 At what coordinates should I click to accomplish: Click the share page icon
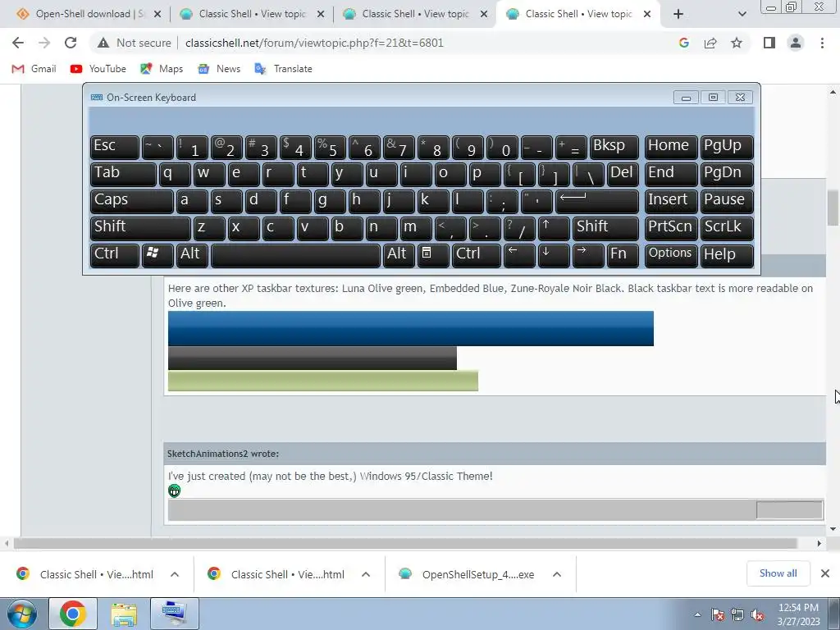710,43
